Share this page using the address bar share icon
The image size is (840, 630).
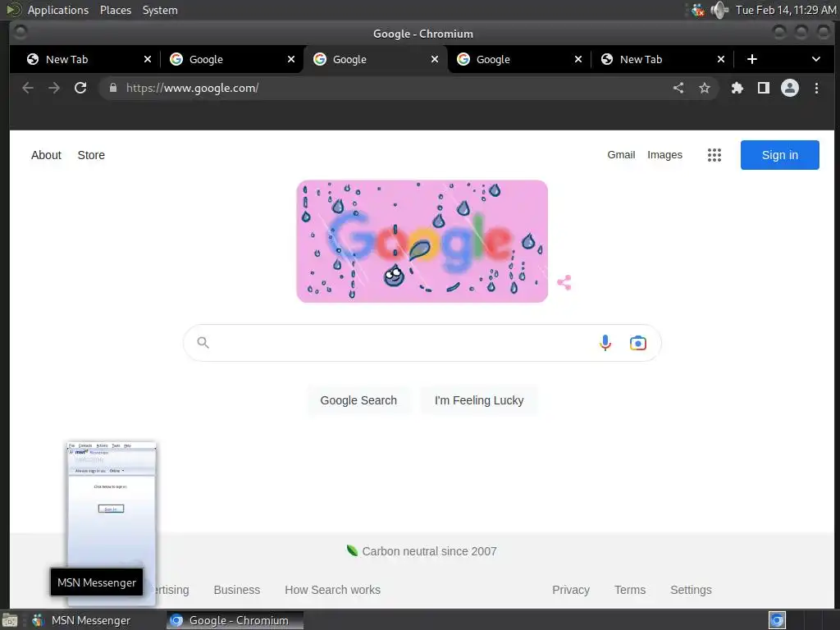[x=678, y=88]
